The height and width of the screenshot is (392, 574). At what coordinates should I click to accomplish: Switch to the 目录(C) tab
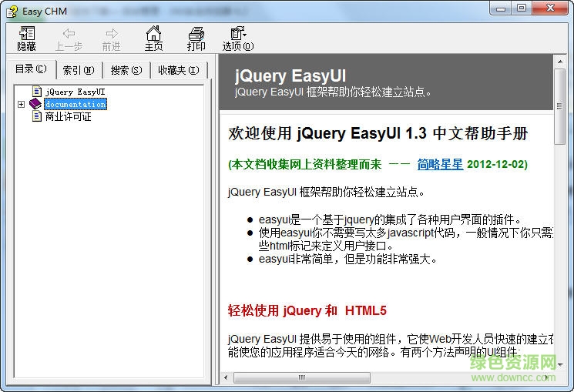pos(31,69)
